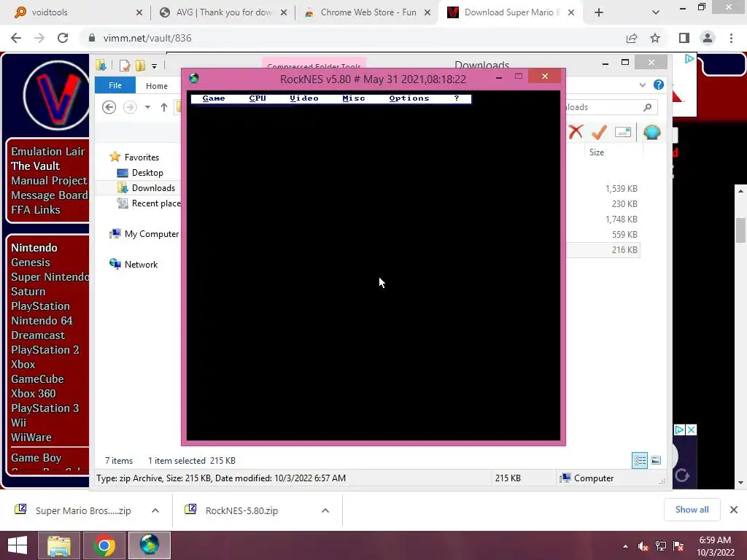Click Explorer search magnifier icon

point(648,107)
